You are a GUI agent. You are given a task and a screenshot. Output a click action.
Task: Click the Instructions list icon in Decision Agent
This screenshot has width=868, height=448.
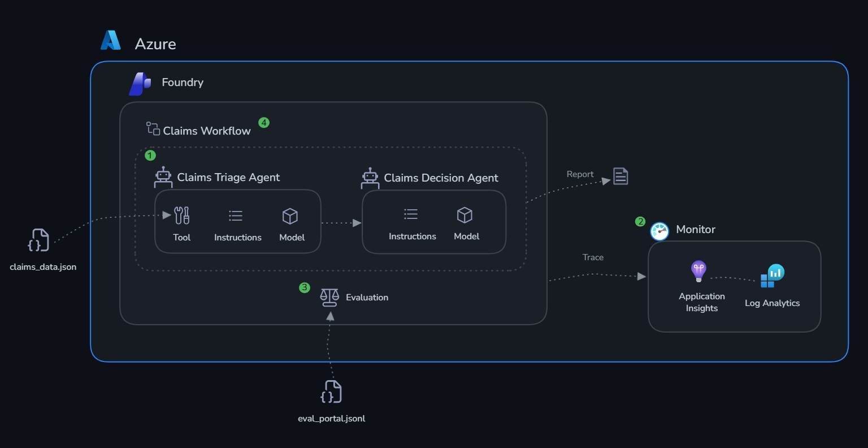[x=411, y=214]
